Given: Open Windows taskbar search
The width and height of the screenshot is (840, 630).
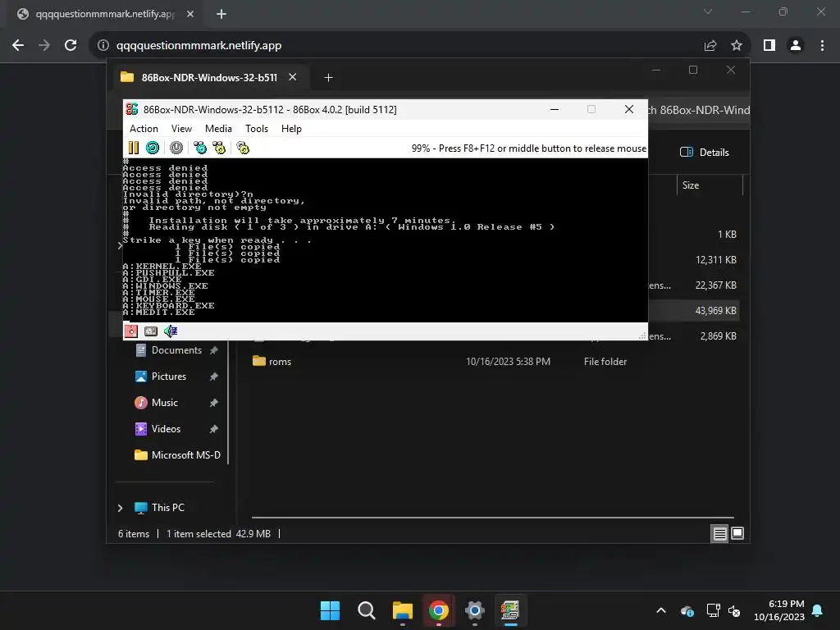Looking at the screenshot, I should (367, 610).
